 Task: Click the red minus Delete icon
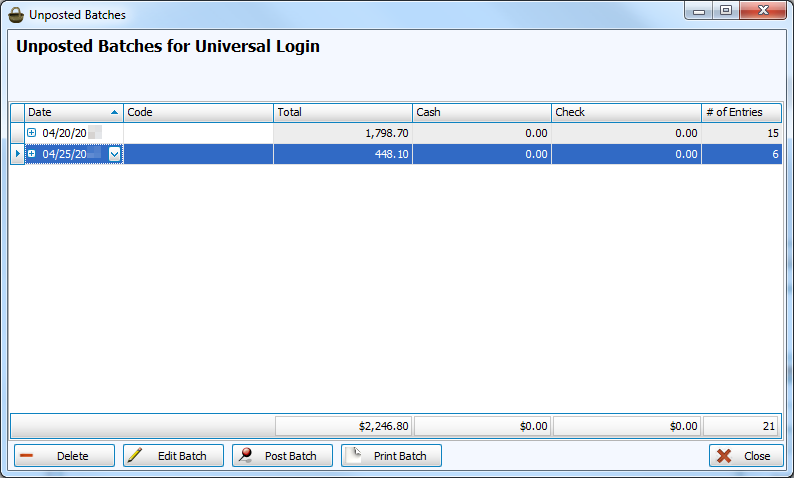pos(27,456)
